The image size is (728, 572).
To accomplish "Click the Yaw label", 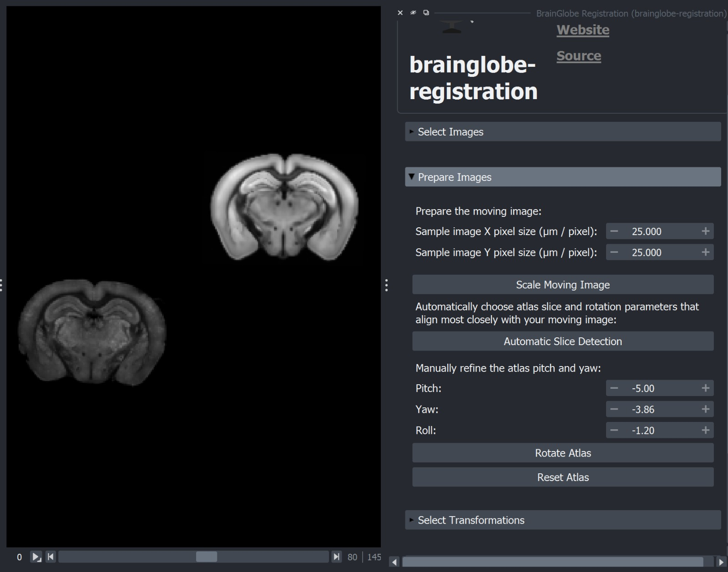I will click(427, 409).
